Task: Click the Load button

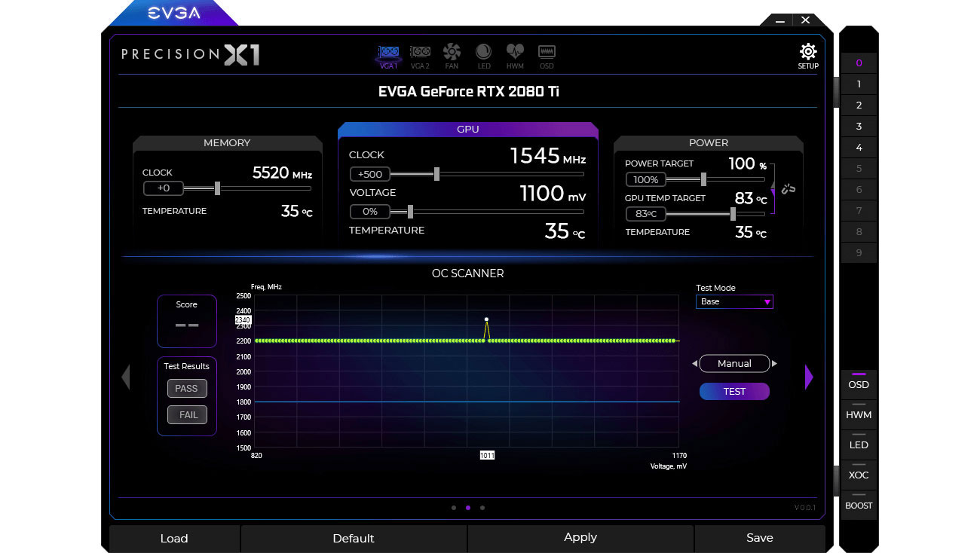Action: click(x=174, y=538)
